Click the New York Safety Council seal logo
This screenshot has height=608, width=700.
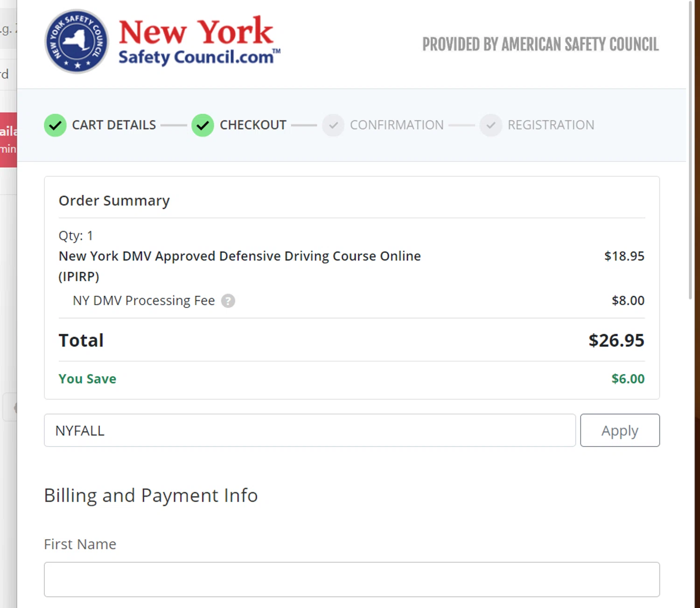pyautogui.click(x=77, y=42)
